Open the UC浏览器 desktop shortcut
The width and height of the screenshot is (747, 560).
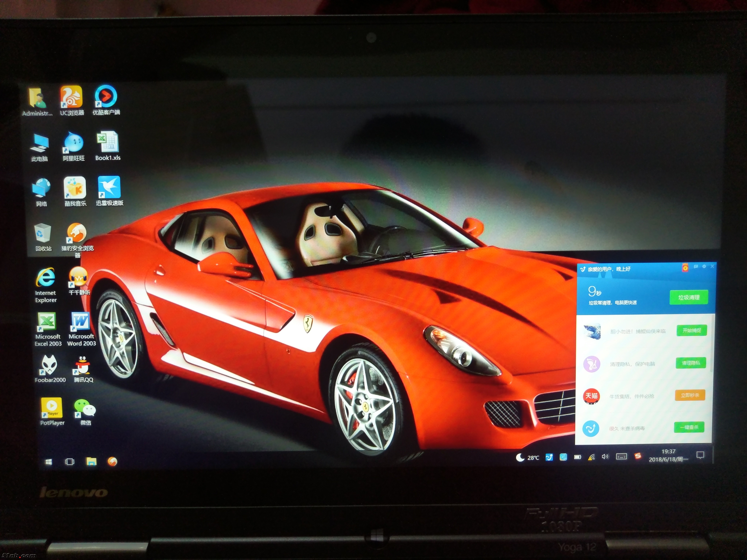point(71,97)
